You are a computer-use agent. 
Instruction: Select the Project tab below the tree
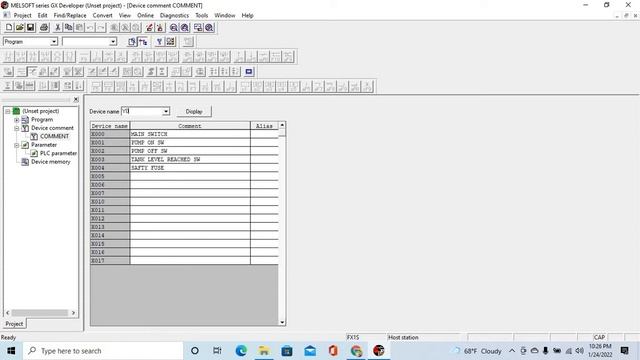tap(14, 324)
